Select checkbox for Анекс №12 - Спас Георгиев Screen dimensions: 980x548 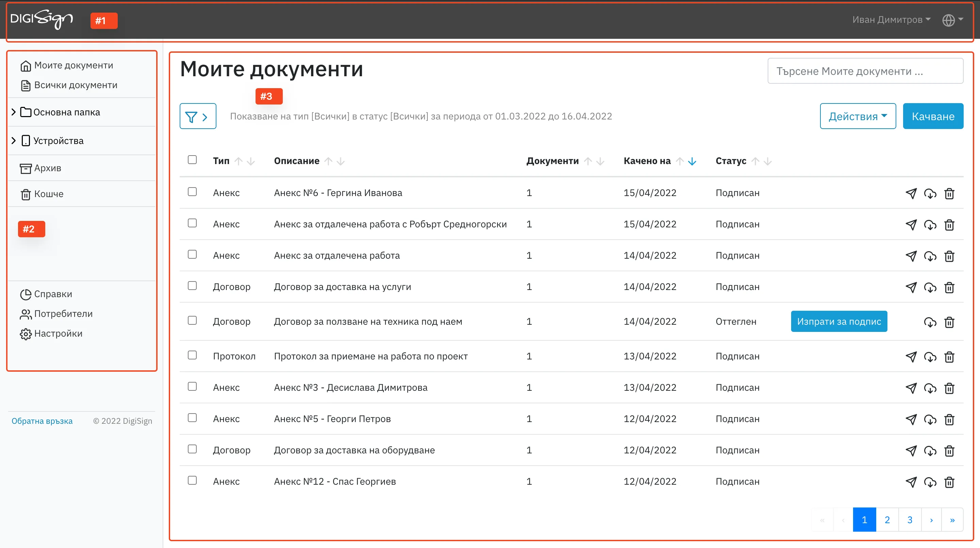click(x=192, y=480)
